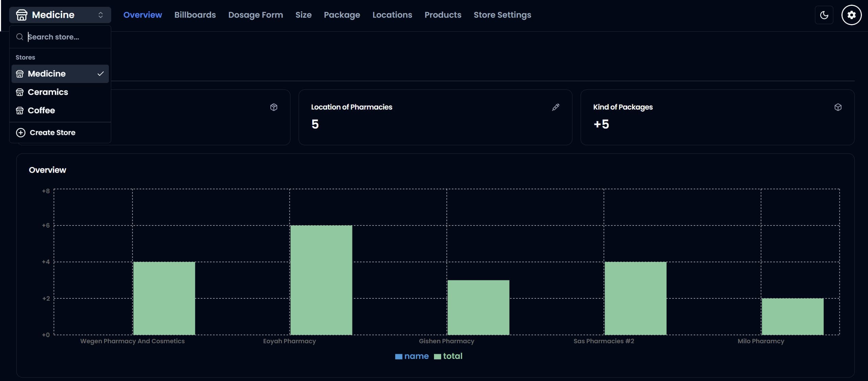Go to the Dosage Form tab
Viewport: 868px width, 381px height.
pyautogui.click(x=255, y=15)
